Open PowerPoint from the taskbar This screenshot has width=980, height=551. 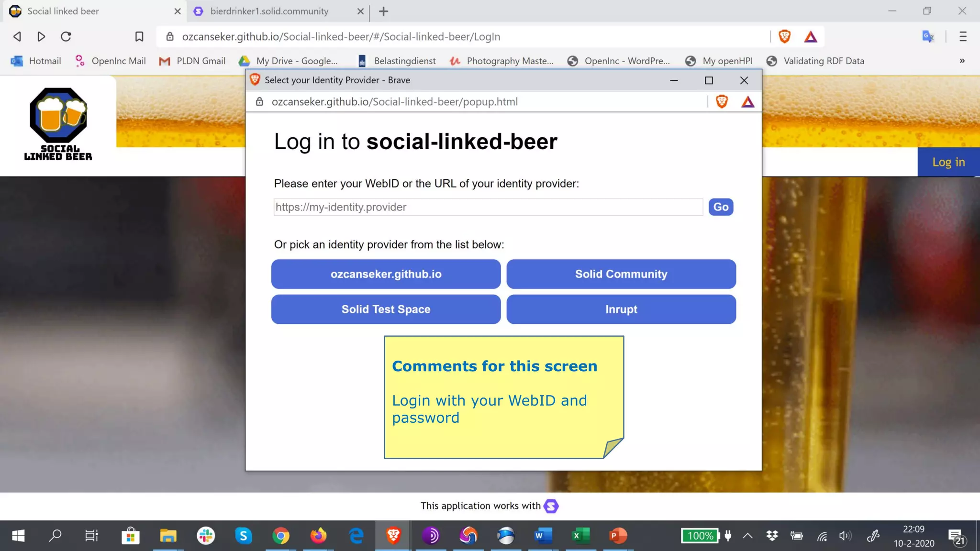coord(618,536)
